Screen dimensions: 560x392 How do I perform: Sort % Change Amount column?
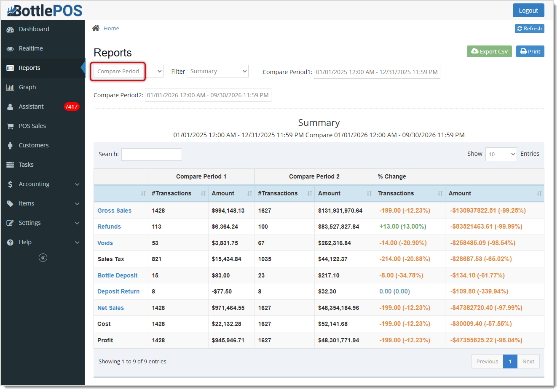click(x=539, y=193)
